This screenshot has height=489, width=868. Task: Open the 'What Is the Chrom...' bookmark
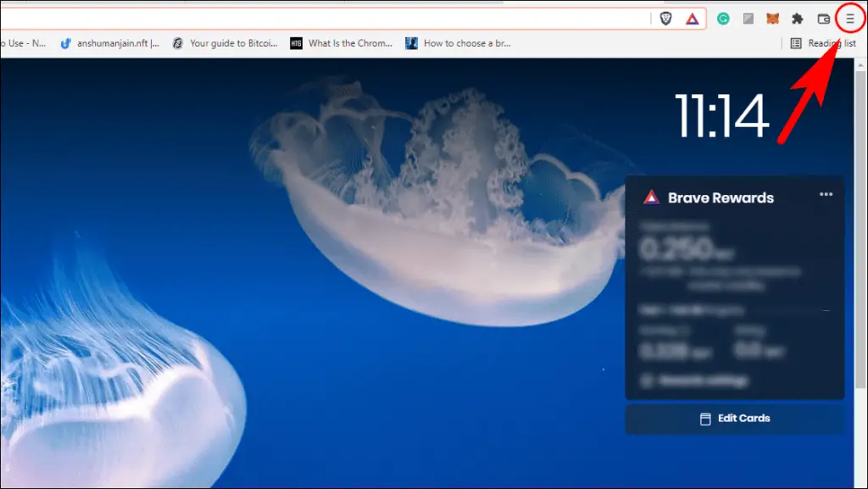341,43
